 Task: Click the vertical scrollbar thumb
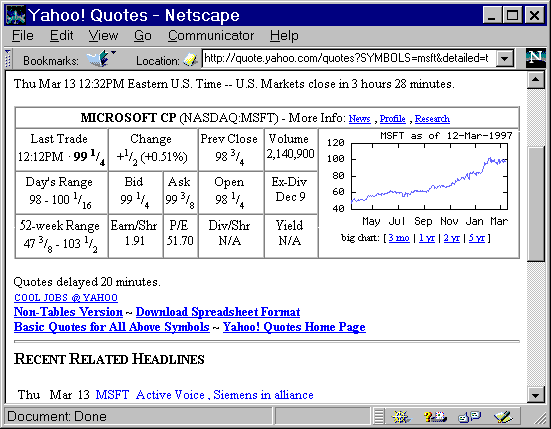coord(535,204)
